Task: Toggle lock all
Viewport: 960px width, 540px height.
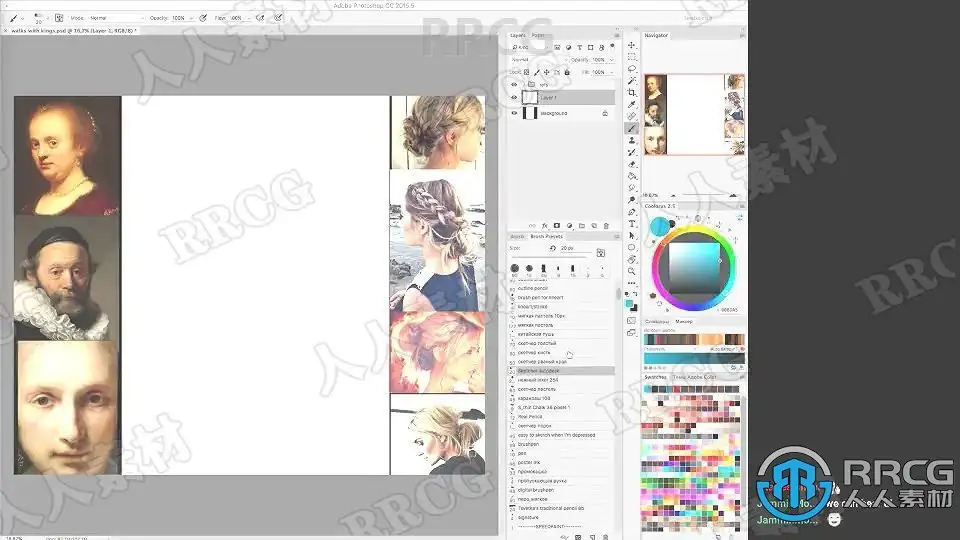Action: point(567,72)
